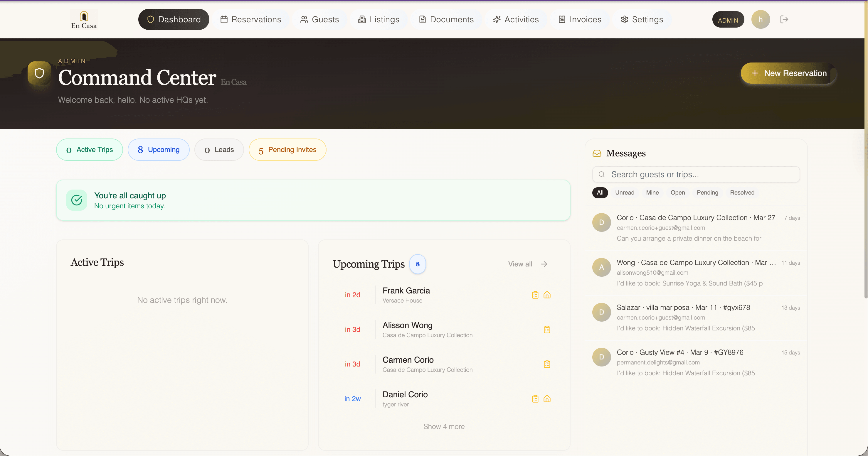Image resolution: width=868 pixels, height=456 pixels.
Task: Select the Unread messages filter
Action: click(x=625, y=192)
